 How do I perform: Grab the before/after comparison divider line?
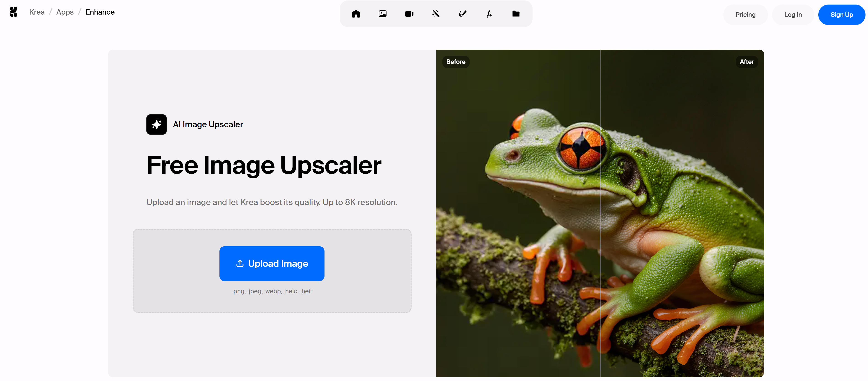coord(600,213)
